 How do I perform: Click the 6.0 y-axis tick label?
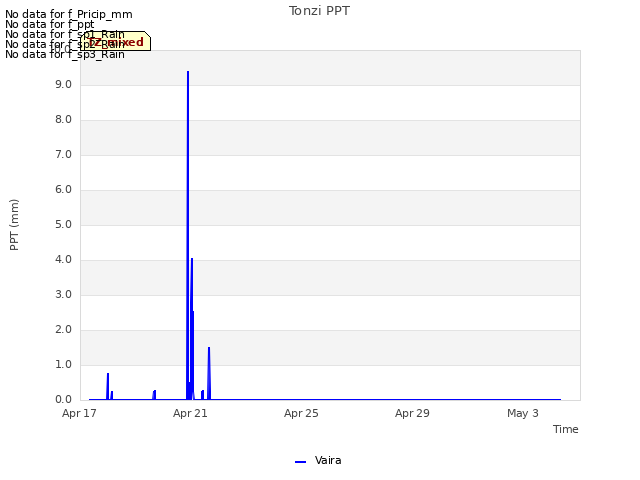coord(63,189)
